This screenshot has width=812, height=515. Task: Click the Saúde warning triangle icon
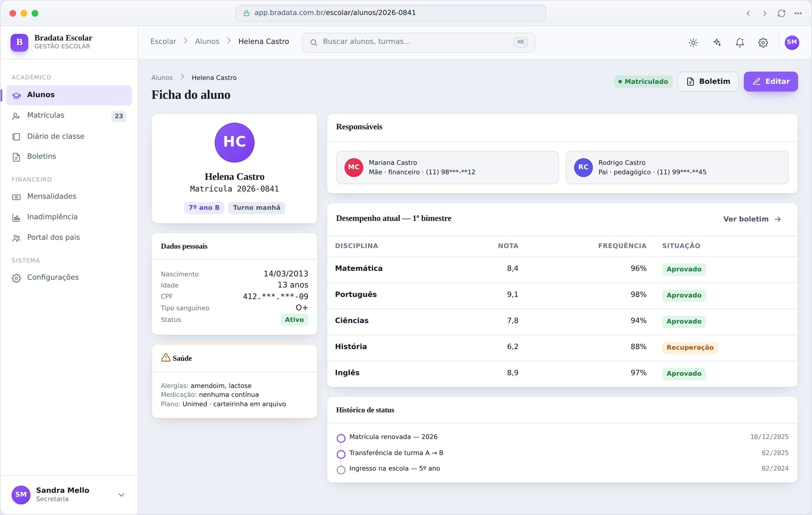point(166,358)
